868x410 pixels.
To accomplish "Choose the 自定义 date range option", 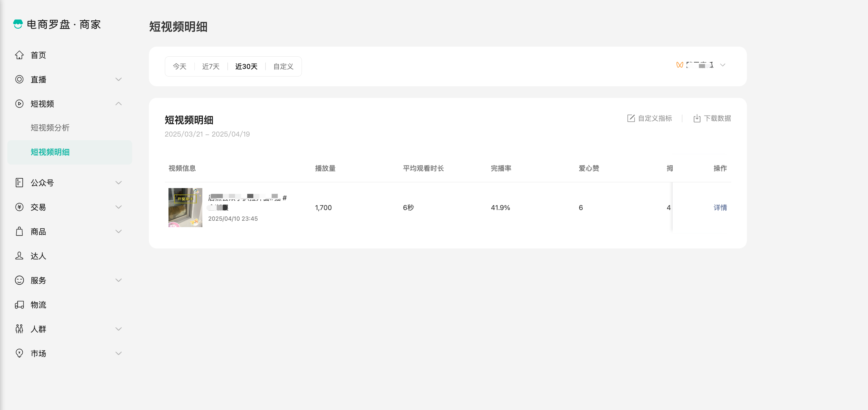I will click(x=283, y=66).
